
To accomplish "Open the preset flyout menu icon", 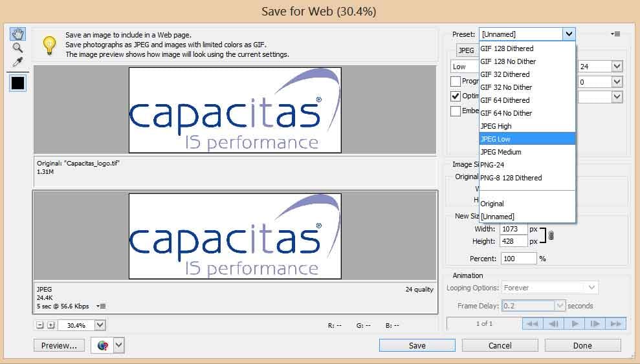I will [615, 34].
